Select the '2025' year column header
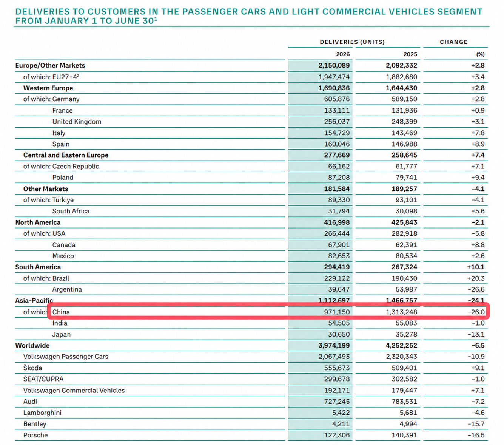Image resolution: width=504 pixels, height=445 pixels. tap(410, 54)
